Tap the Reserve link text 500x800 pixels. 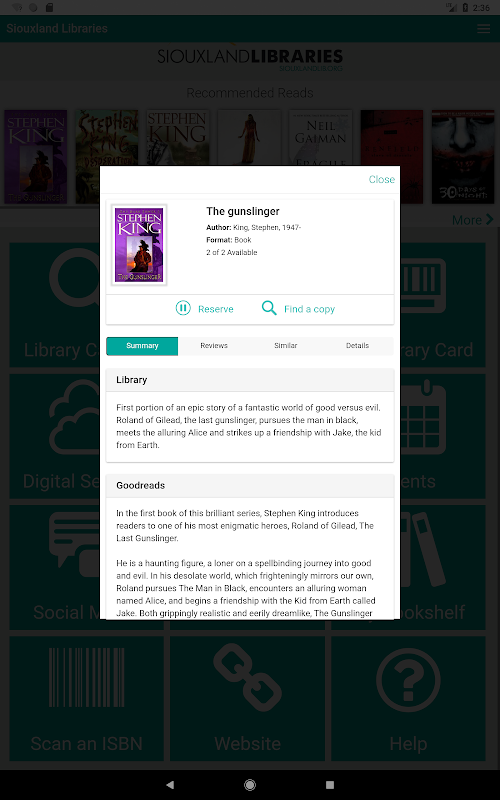coord(215,309)
